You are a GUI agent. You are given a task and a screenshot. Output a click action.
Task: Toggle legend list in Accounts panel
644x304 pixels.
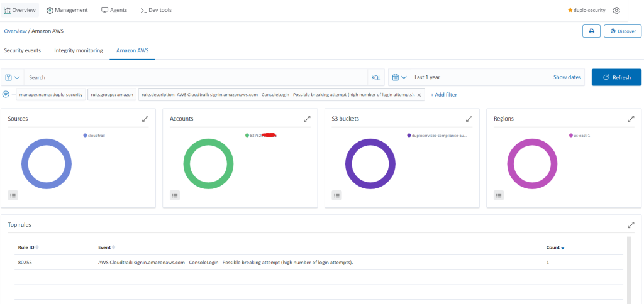[x=175, y=195]
